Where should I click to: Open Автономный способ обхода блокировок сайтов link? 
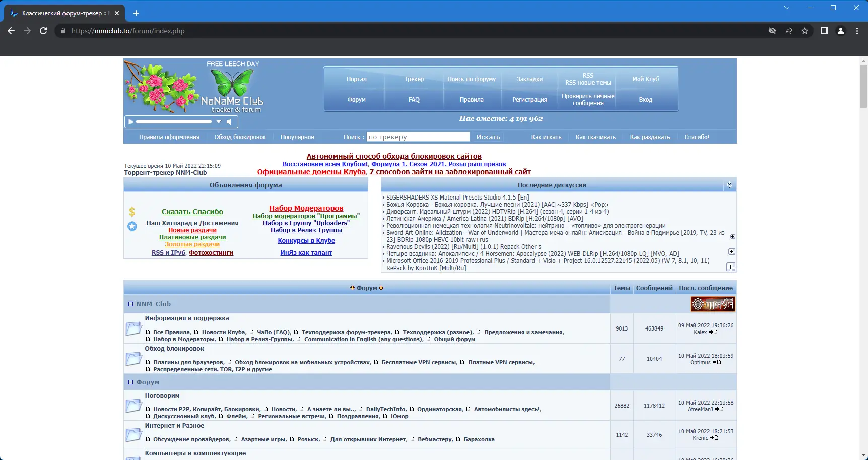[x=394, y=156]
